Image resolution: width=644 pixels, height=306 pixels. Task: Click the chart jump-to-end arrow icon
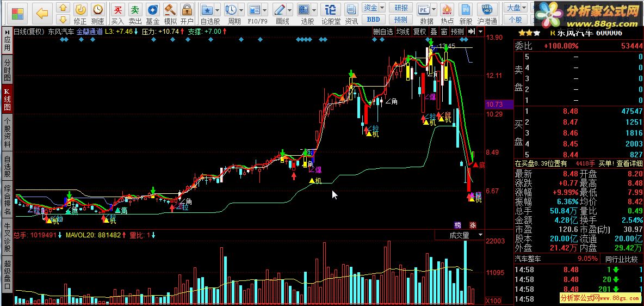point(472,32)
